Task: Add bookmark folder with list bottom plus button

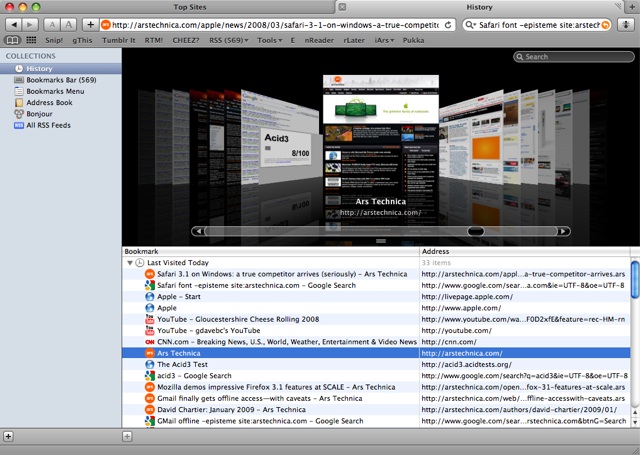Action: click(127, 437)
